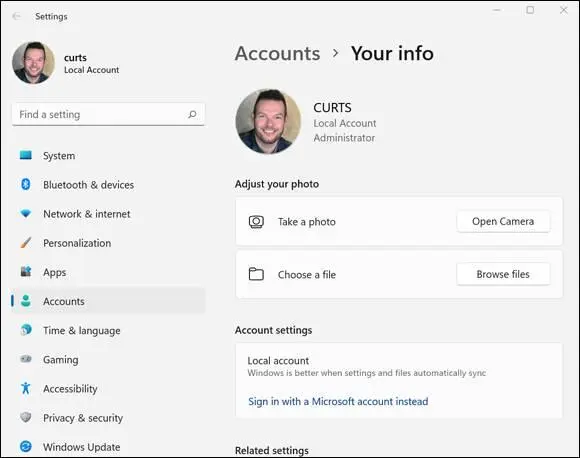Click the Adjust your photo heading
Screen dimensions: 580x458
(277, 184)
